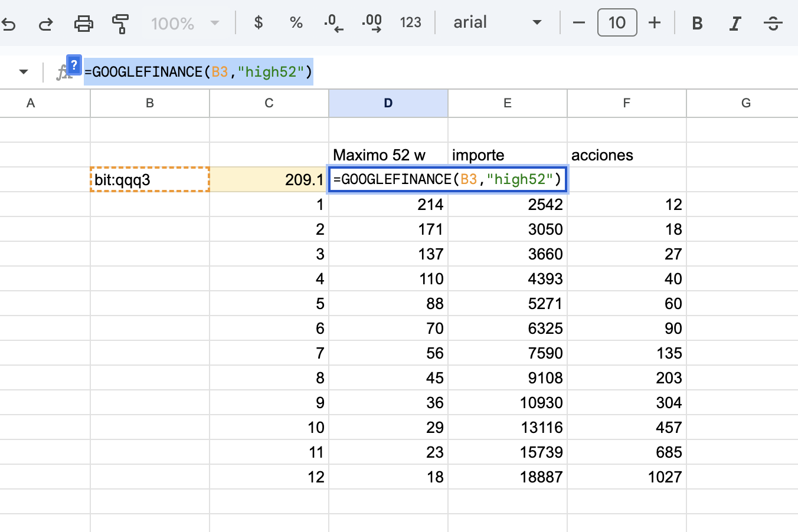This screenshot has height=532, width=798.
Task: Open the 100% zoom dropdown
Action: (185, 24)
